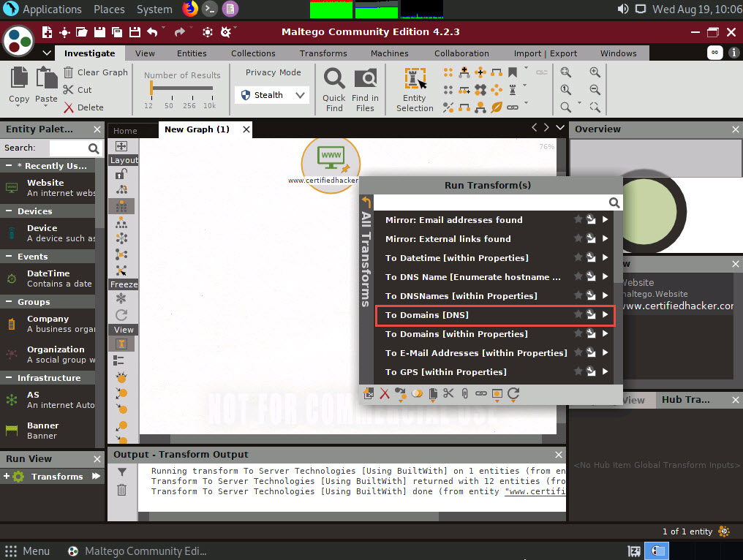The height and width of the screenshot is (560, 743).
Task: Collapse the Groups palette group
Action: coord(9,302)
